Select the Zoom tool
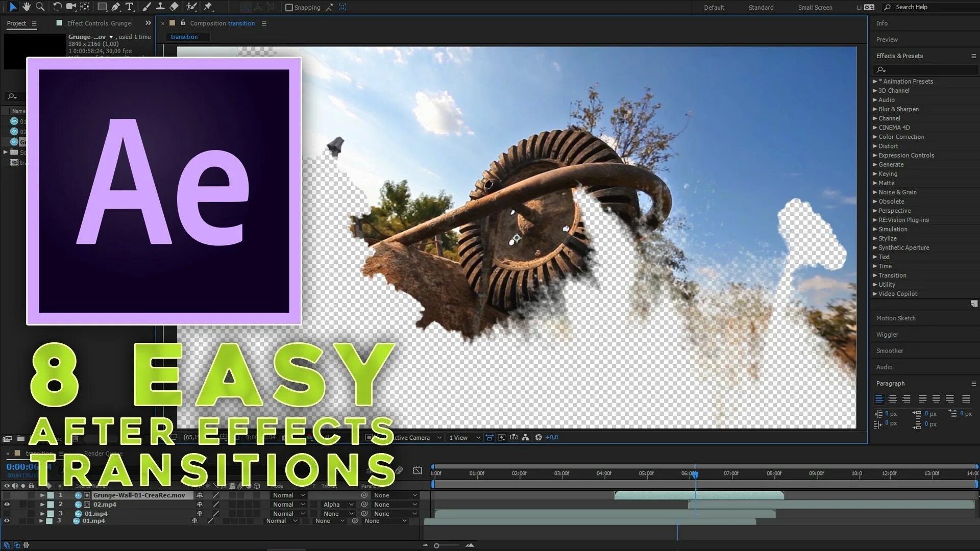Viewport: 980px width, 551px height. pos(40,7)
